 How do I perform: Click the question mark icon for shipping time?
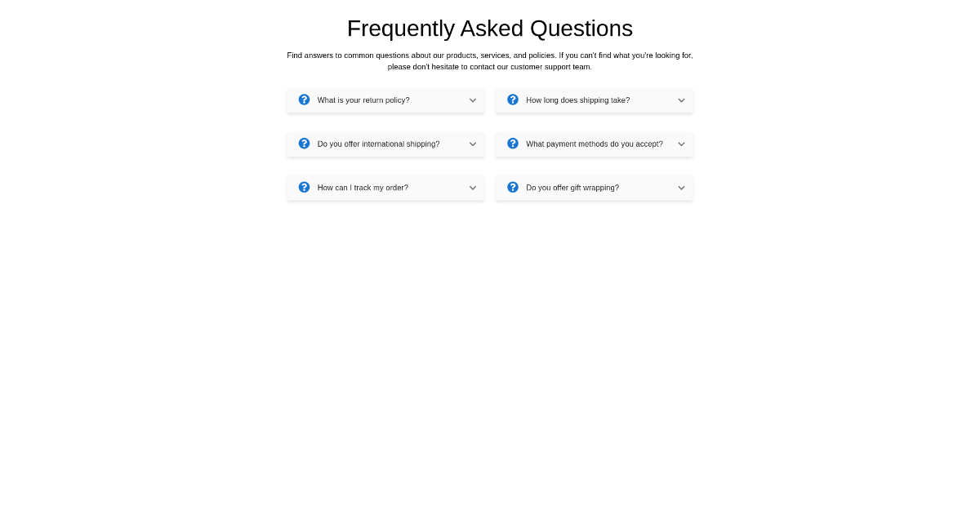[513, 100]
